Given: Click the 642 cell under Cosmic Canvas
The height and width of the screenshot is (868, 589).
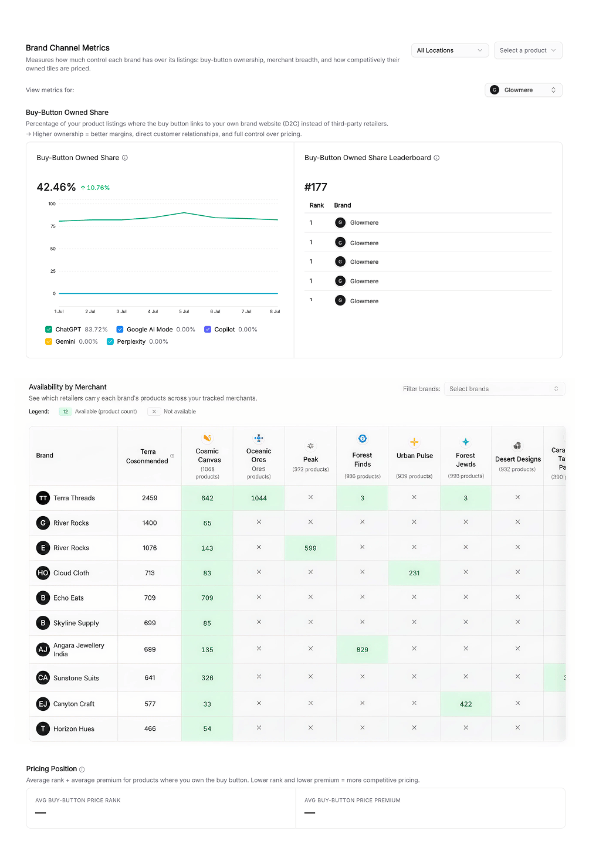Looking at the screenshot, I should coord(207,498).
